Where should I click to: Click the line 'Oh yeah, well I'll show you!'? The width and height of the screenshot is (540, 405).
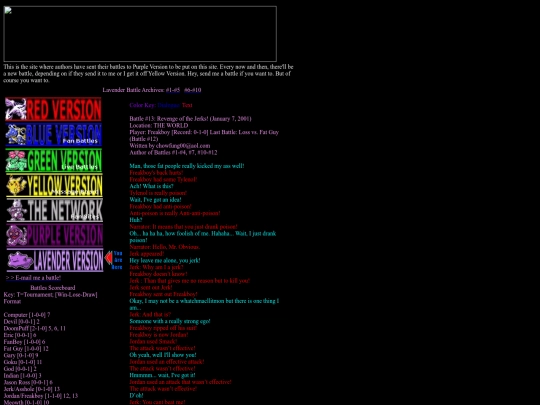click(x=163, y=355)
